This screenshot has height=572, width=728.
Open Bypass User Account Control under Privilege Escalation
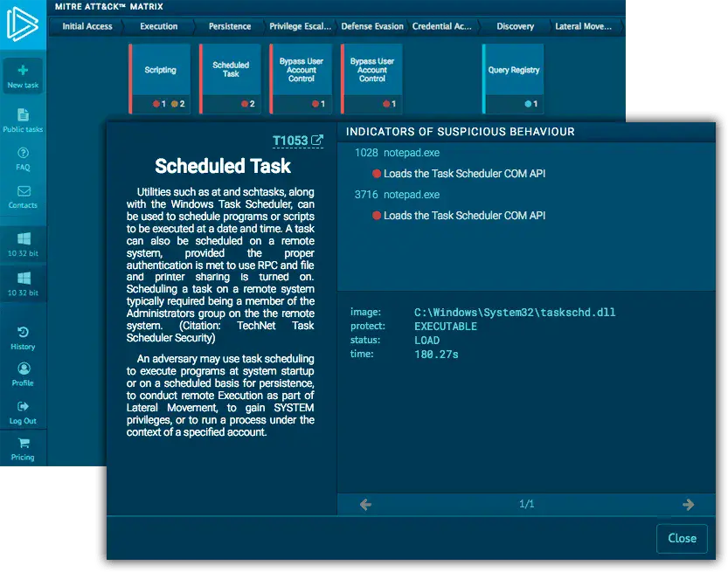301,79
